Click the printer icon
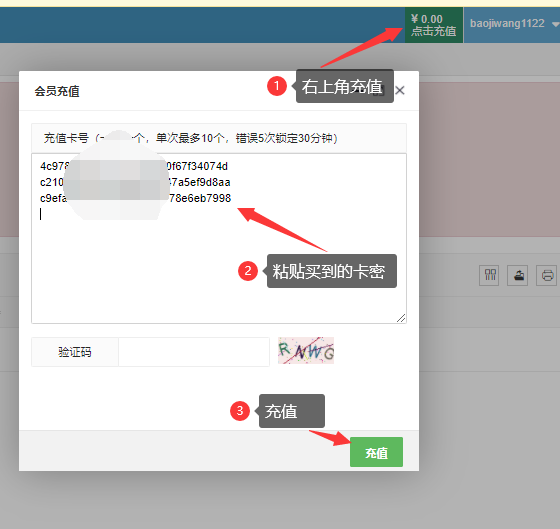This screenshot has height=529, width=560. coord(546,275)
